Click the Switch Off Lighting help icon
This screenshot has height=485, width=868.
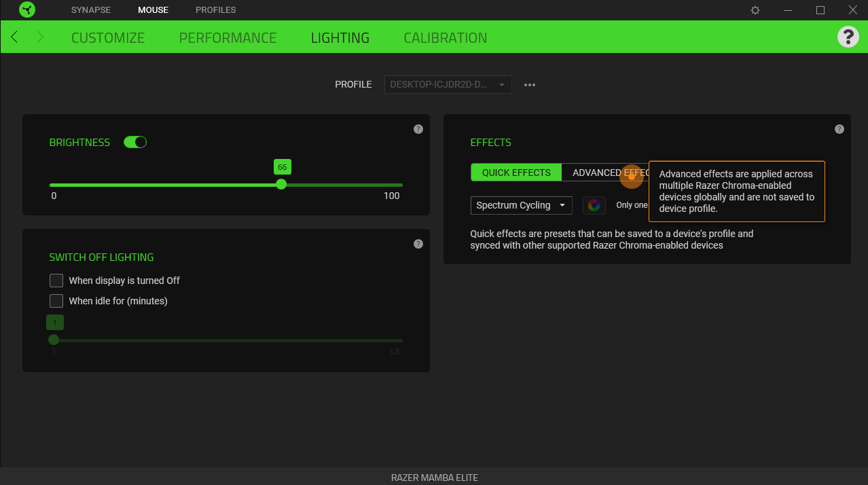pyautogui.click(x=418, y=244)
